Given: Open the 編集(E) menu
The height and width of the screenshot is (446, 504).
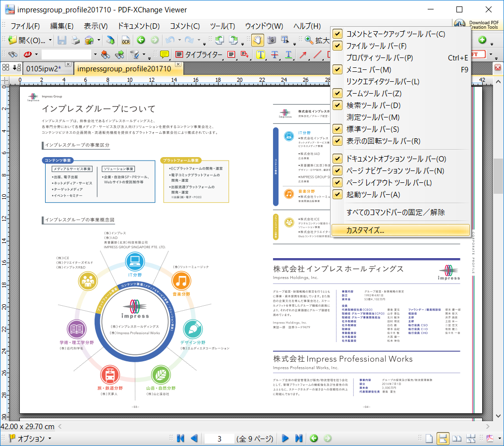Looking at the screenshot, I should pos(62,26).
